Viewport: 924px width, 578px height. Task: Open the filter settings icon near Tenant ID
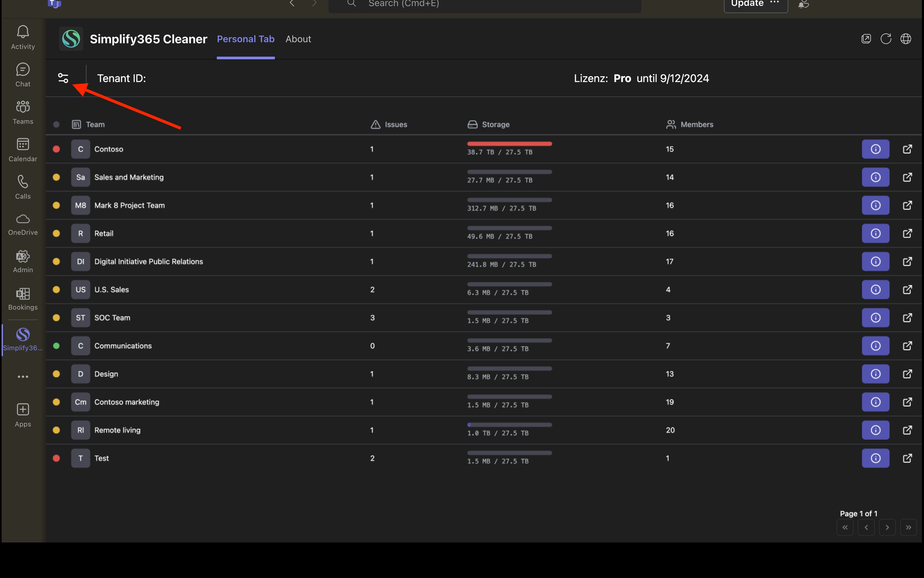[63, 78]
